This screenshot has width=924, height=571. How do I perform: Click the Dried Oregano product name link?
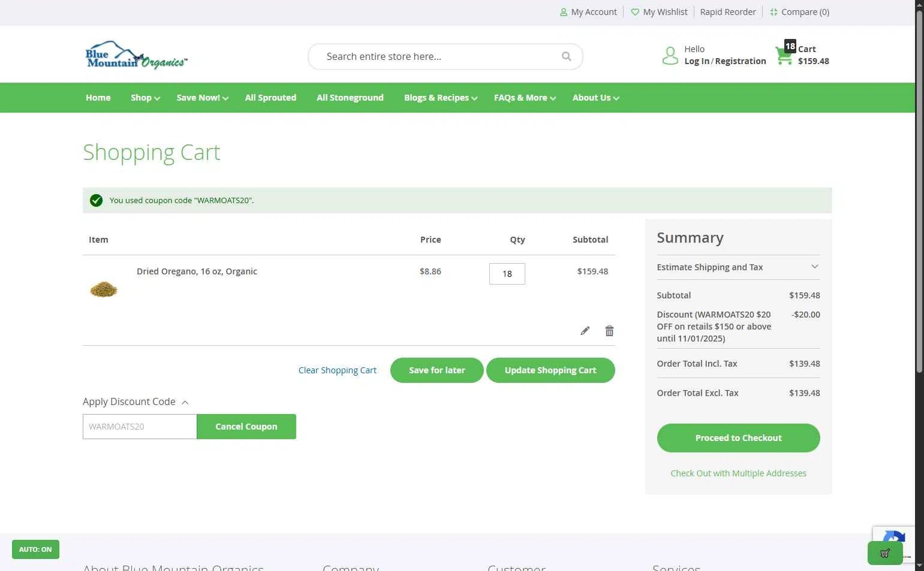(x=197, y=271)
